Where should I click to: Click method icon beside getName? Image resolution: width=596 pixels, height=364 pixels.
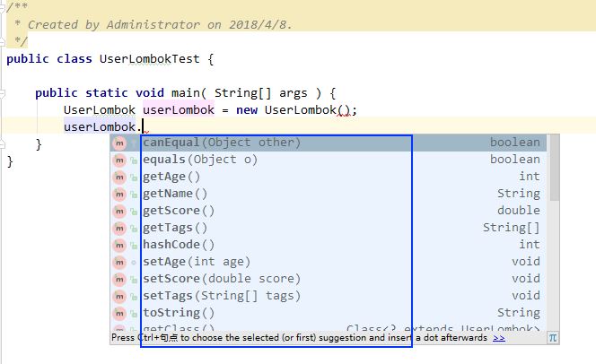119,195
